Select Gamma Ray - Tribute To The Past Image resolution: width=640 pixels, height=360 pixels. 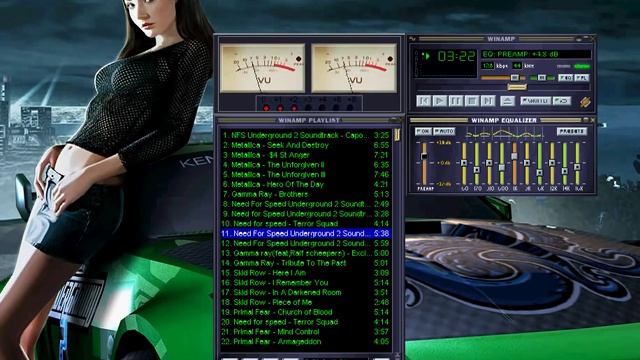tap(305, 263)
